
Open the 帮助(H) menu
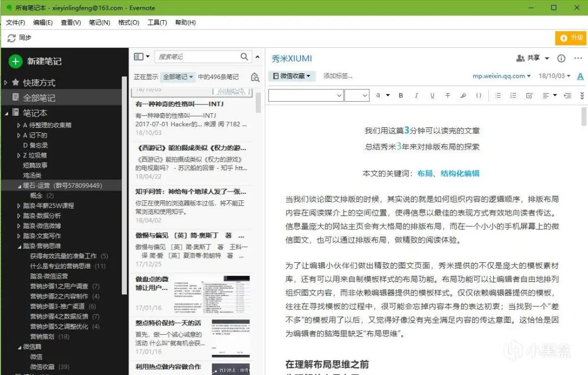[x=185, y=22]
